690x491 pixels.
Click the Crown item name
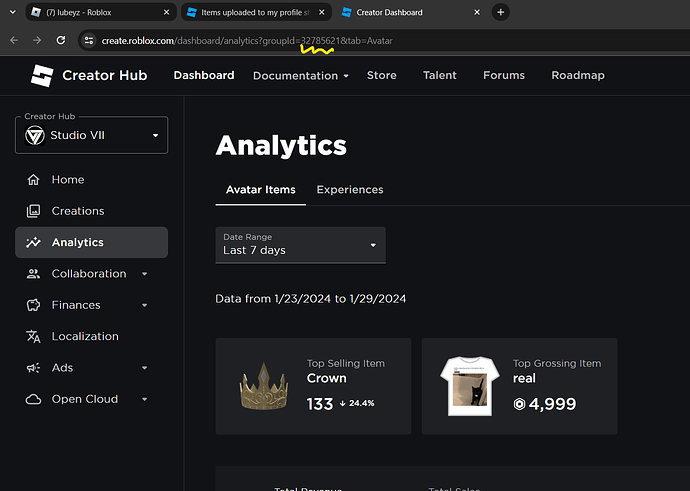click(327, 378)
